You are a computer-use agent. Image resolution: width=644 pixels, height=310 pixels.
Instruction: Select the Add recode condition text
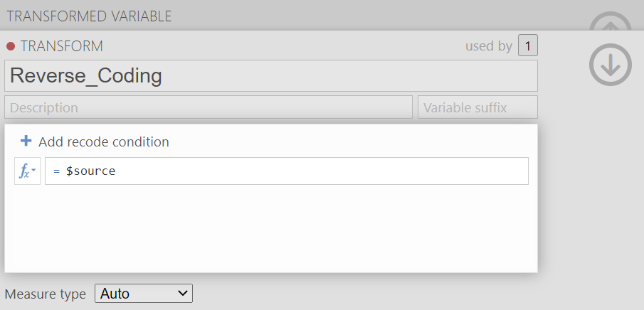[103, 142]
